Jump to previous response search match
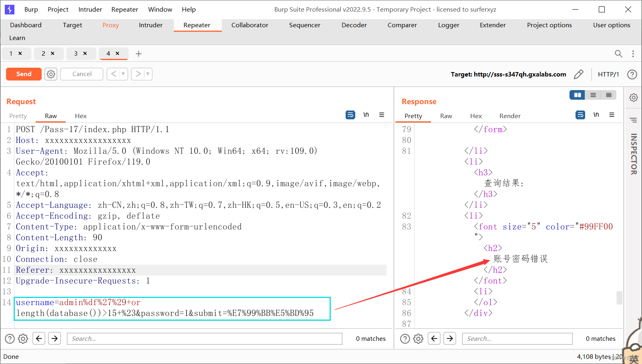The image size is (642, 364). 434,339
